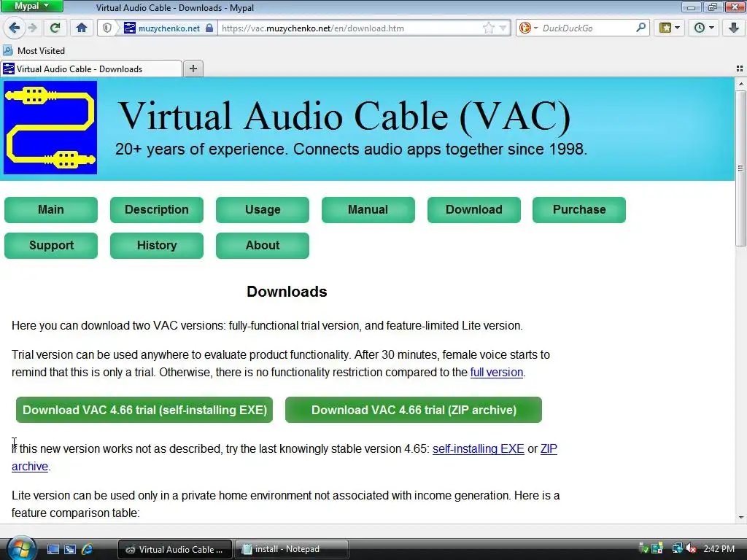Open the Usage page
Screen dimensions: 747x560
pyautogui.click(x=263, y=209)
